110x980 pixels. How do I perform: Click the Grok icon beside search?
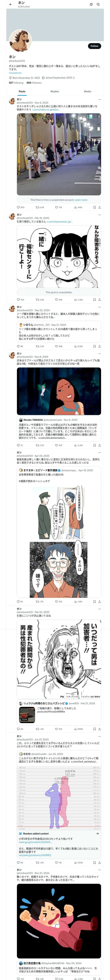click(x=91, y=5)
